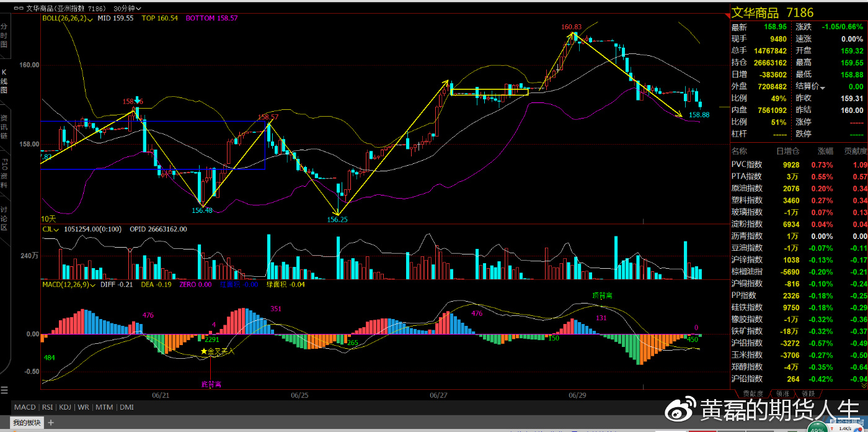The image size is (868, 432).
Task: Click the 10天 range label on chart
Action: (x=48, y=218)
